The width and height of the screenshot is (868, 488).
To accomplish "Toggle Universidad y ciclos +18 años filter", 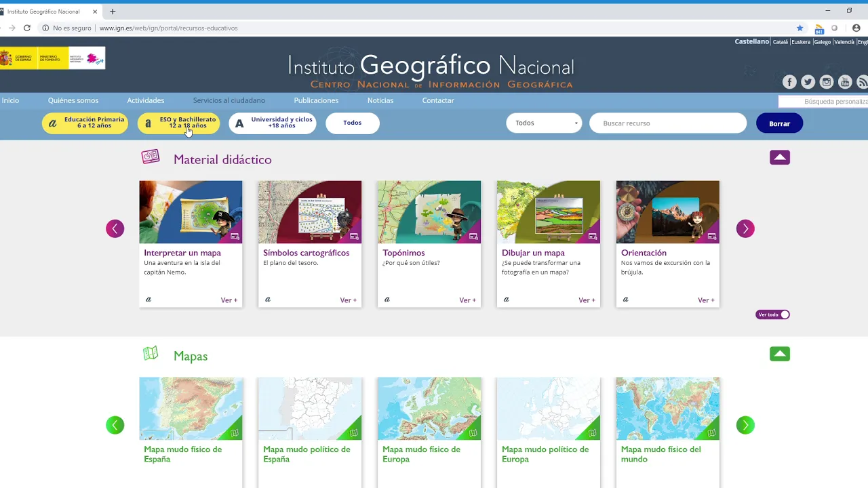I will pos(273,123).
